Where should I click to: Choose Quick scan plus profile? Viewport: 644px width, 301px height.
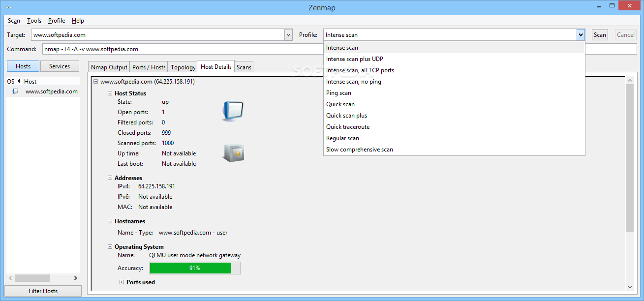tap(454, 116)
